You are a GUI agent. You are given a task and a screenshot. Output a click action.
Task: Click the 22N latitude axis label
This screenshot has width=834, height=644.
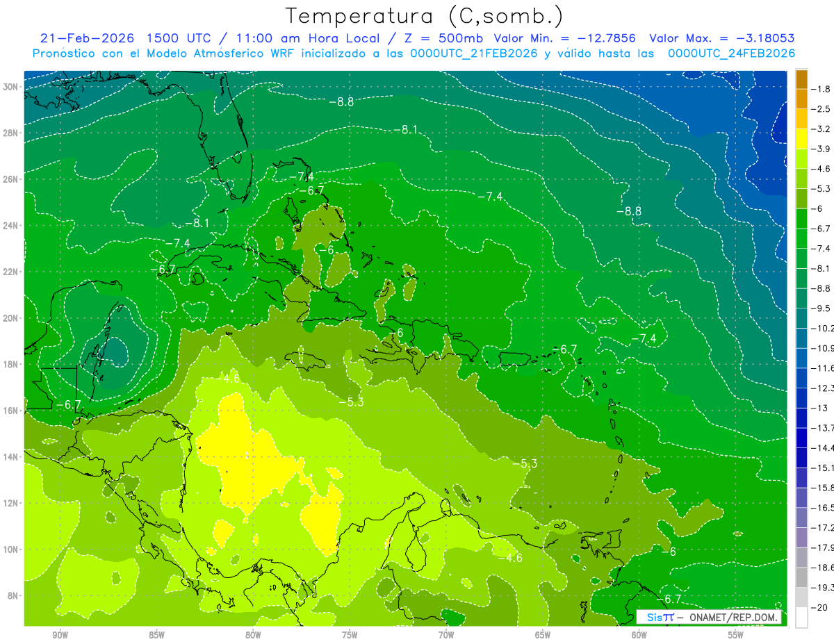click(x=11, y=272)
